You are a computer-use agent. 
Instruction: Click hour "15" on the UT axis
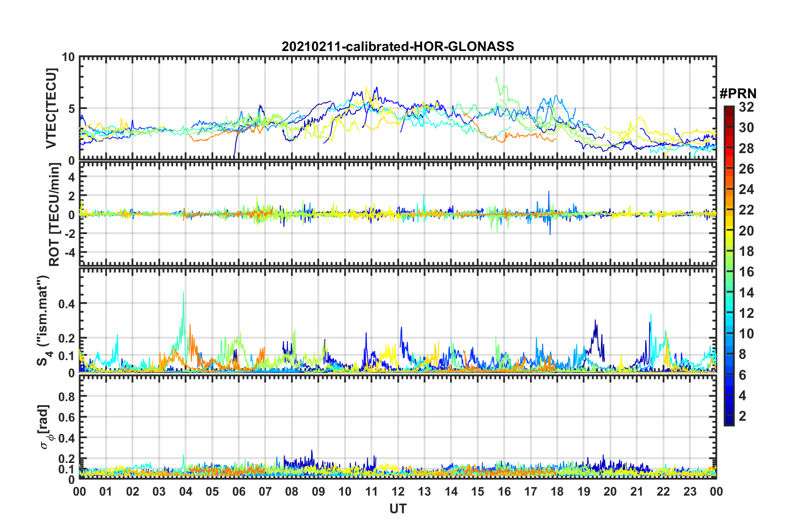(478, 491)
